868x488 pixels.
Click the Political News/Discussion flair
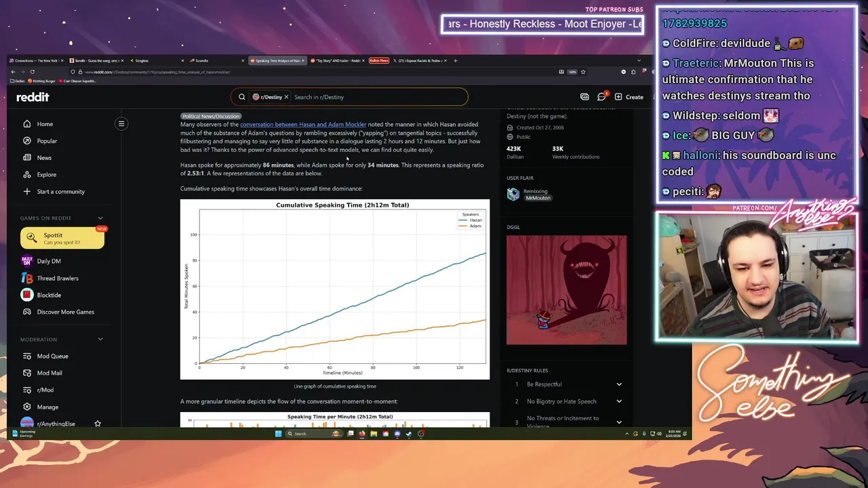click(x=211, y=116)
